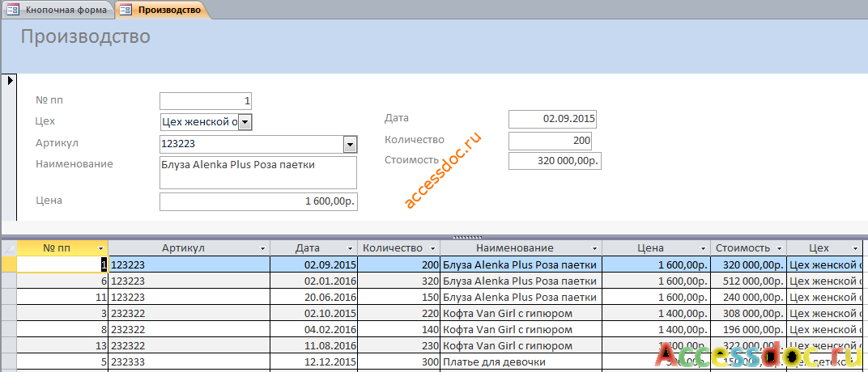The width and height of the screenshot is (868, 372).
Task: Click the Цена field showing 1 600,00р.
Action: pos(258,201)
